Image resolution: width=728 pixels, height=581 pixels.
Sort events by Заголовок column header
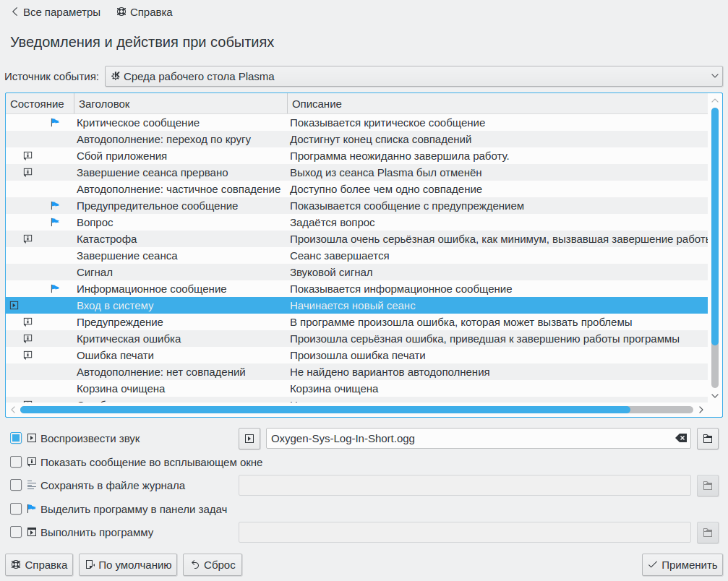pos(179,104)
